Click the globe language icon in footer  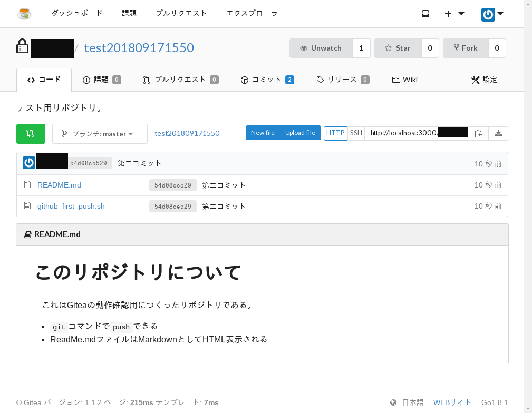[x=393, y=402]
